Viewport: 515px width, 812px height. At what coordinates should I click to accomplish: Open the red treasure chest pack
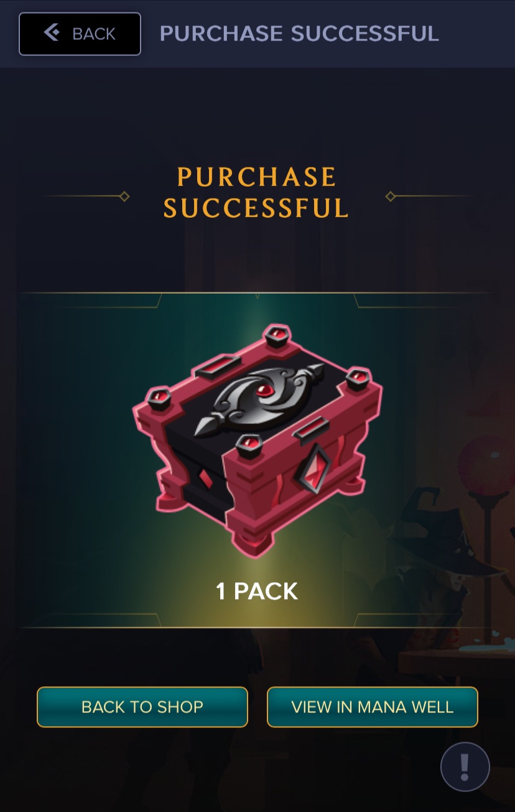pos(257,440)
